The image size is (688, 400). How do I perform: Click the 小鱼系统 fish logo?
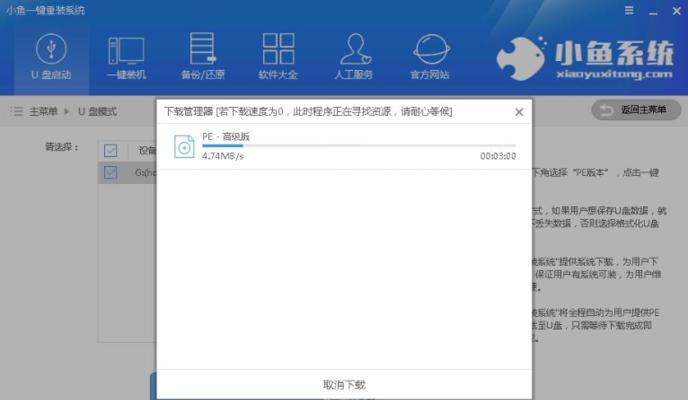[x=520, y=58]
